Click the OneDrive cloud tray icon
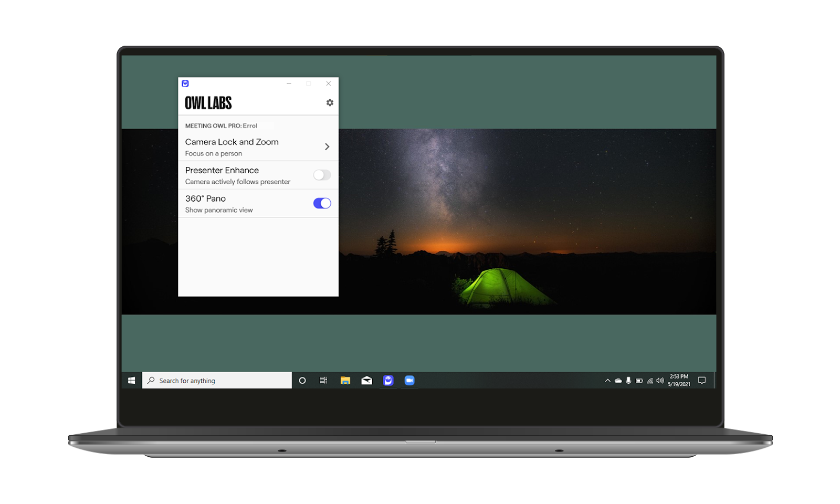 pos(618,381)
